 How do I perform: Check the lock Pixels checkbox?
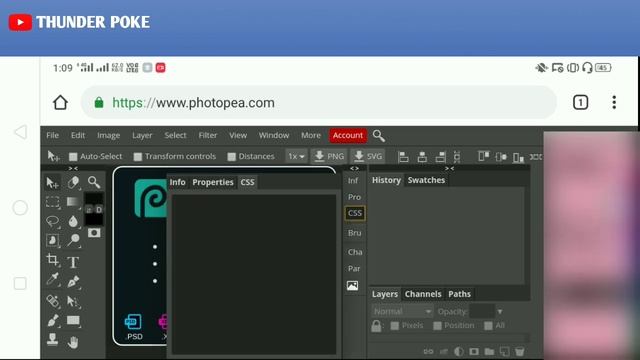[x=395, y=326]
